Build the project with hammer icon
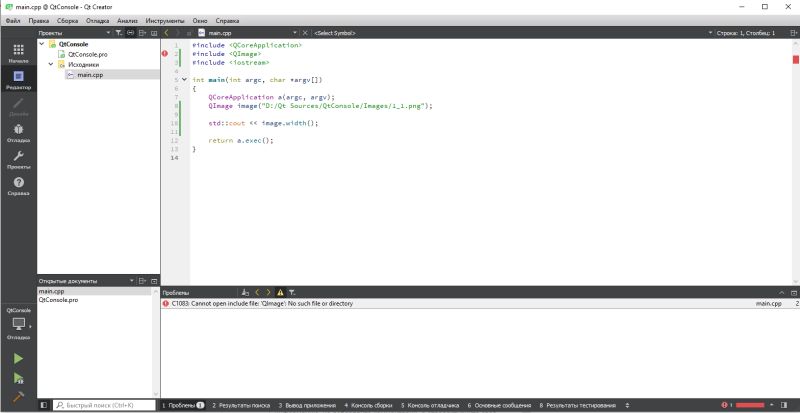This screenshot has height=413, width=800. coord(18,397)
